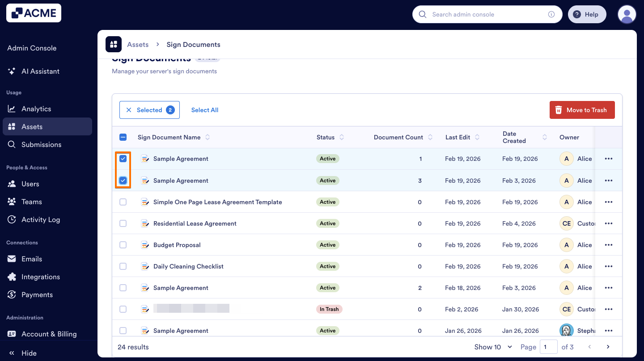Click Select All above the table
The width and height of the screenshot is (644, 361).
pyautogui.click(x=204, y=109)
